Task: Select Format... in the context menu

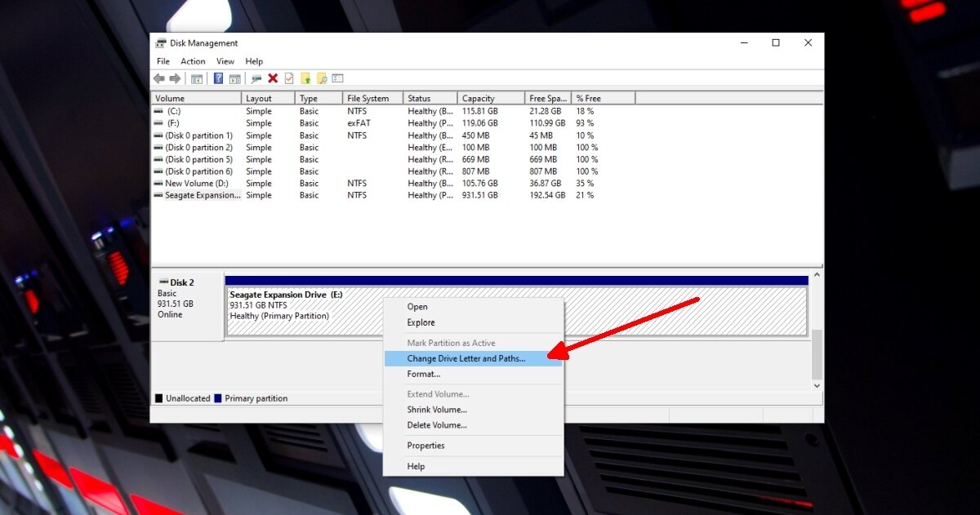Action: [423, 374]
